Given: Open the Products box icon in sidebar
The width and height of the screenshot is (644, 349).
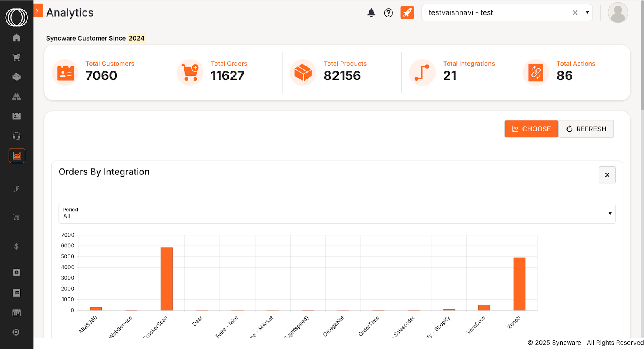Looking at the screenshot, I should pyautogui.click(x=17, y=77).
